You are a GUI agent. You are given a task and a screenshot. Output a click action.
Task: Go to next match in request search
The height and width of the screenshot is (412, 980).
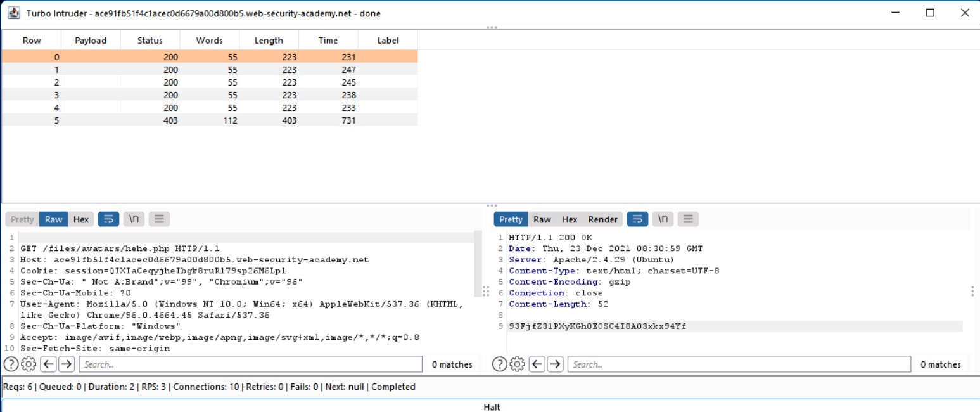(x=67, y=364)
